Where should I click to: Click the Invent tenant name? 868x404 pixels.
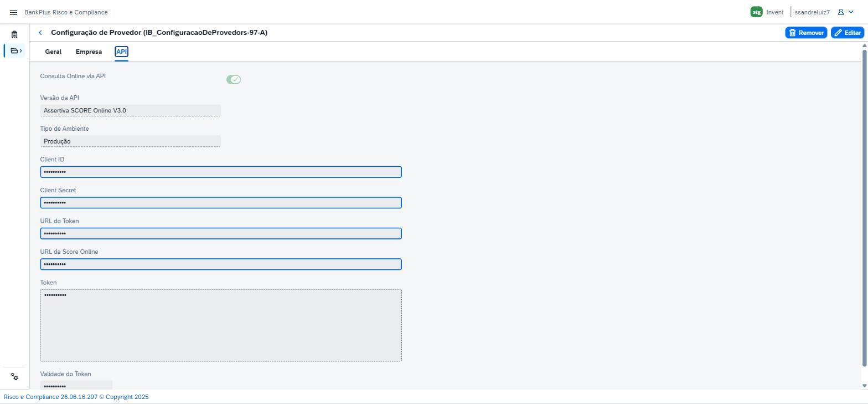coord(775,12)
